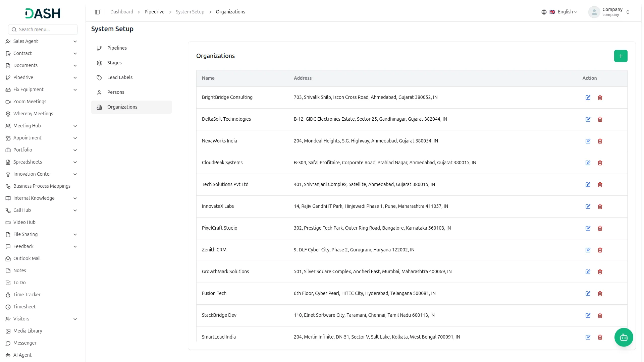Open AI Agent in sidebar
644x362 pixels.
(x=42, y=355)
